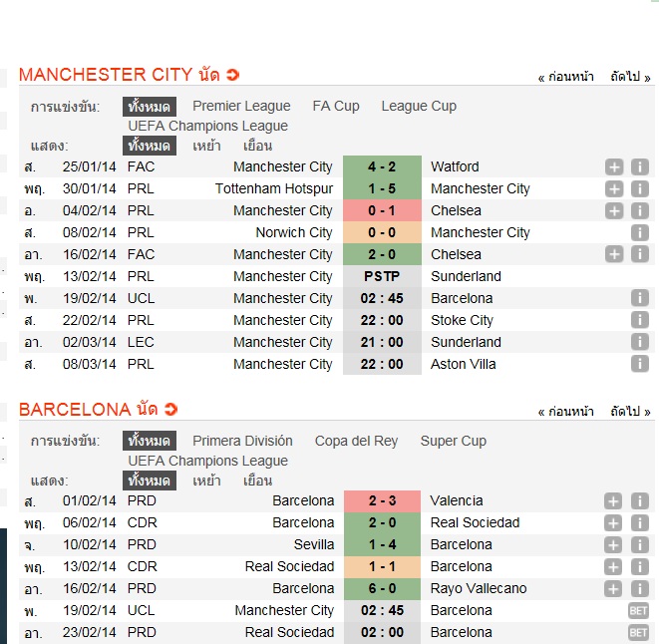659x644 pixels.
Task: Click the red 0 - 1 Chelsea score cell
Action: 382,211
